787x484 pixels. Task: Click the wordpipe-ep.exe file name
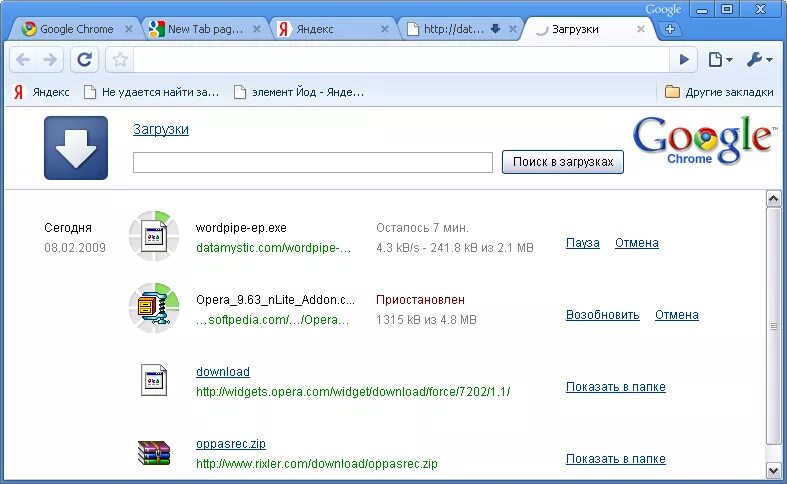point(241,228)
